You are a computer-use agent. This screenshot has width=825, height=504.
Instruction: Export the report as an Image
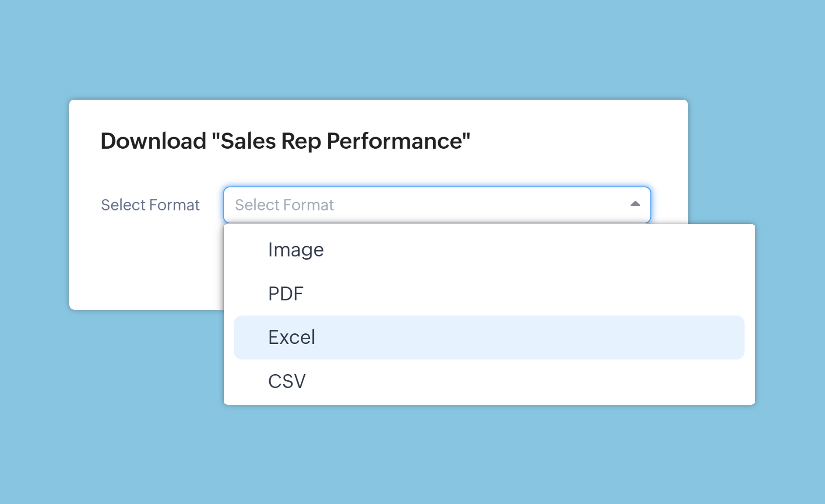point(296,250)
